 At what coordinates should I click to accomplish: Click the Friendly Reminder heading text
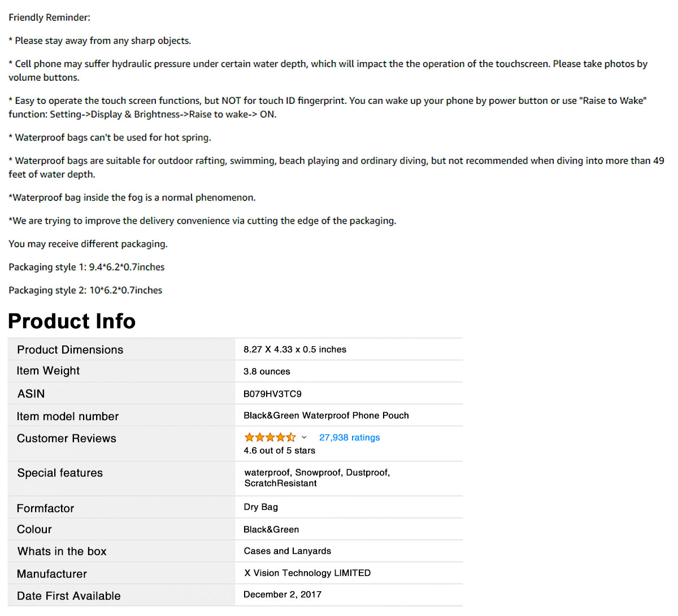tap(49, 18)
